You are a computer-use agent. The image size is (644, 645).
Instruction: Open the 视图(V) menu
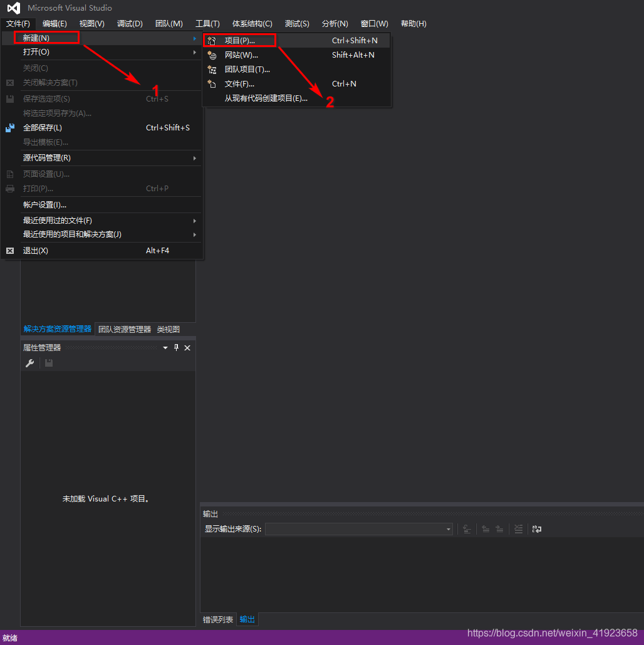pos(91,23)
